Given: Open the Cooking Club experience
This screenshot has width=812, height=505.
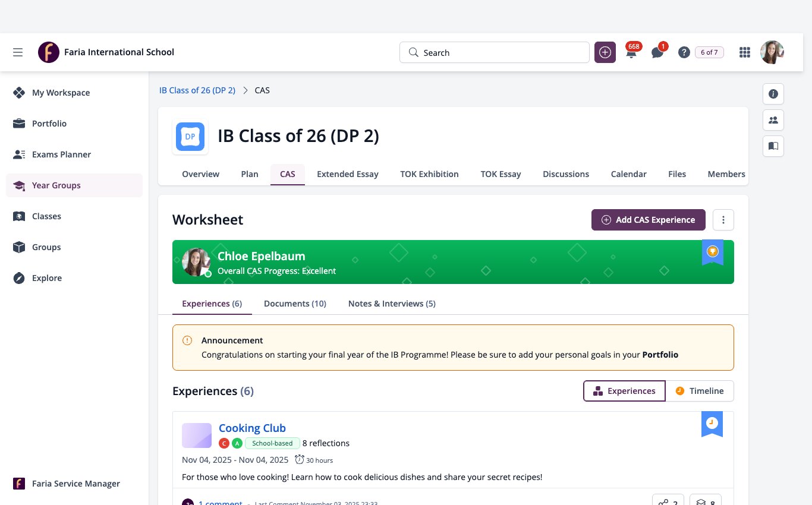Looking at the screenshot, I should pos(252,428).
